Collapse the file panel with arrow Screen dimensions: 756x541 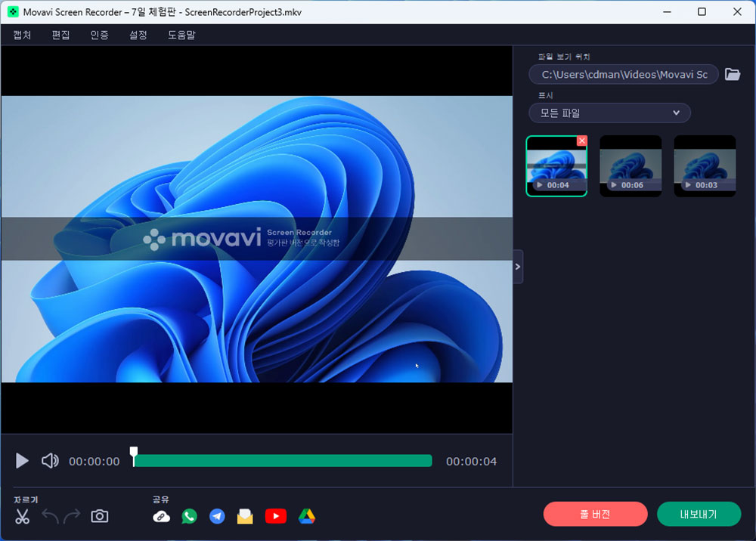point(518,267)
